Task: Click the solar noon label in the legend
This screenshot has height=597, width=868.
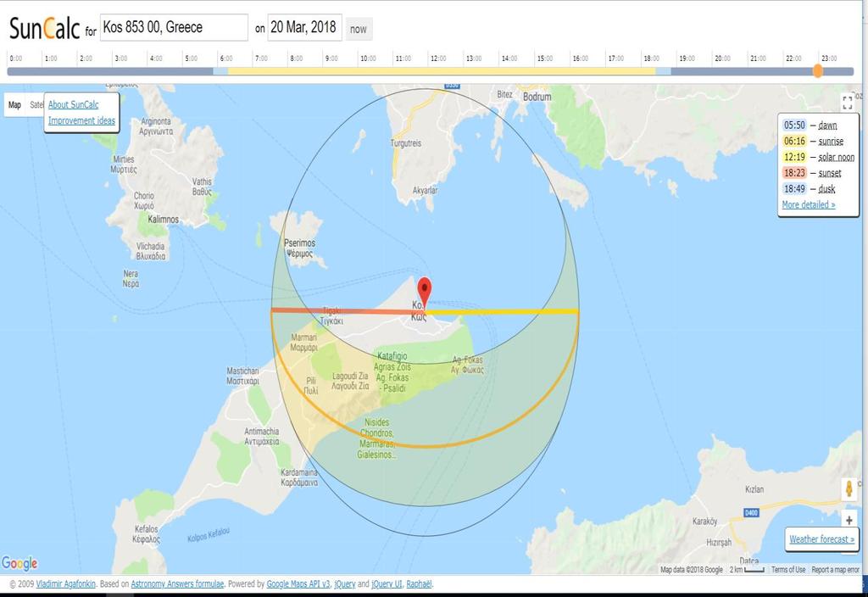Action: coord(836,157)
